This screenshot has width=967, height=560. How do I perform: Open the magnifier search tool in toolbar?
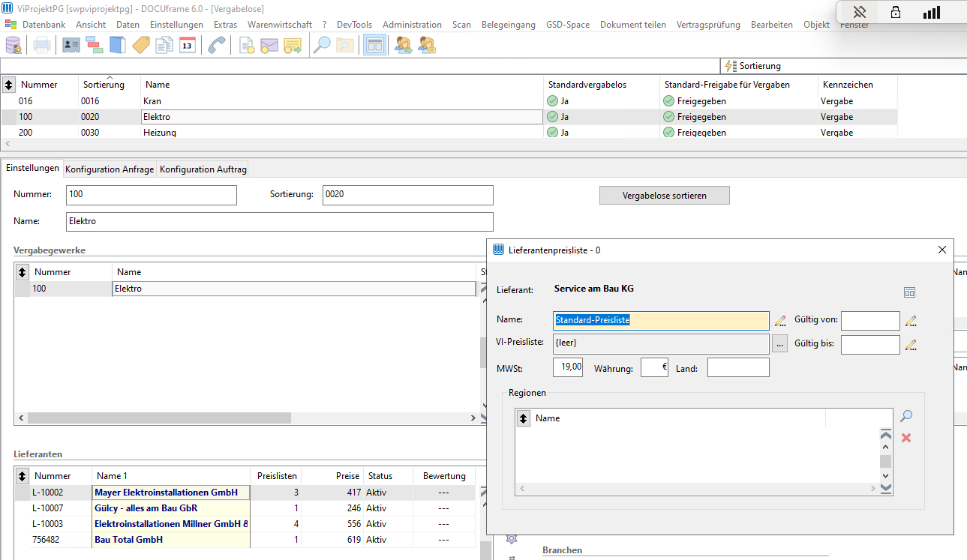point(322,45)
